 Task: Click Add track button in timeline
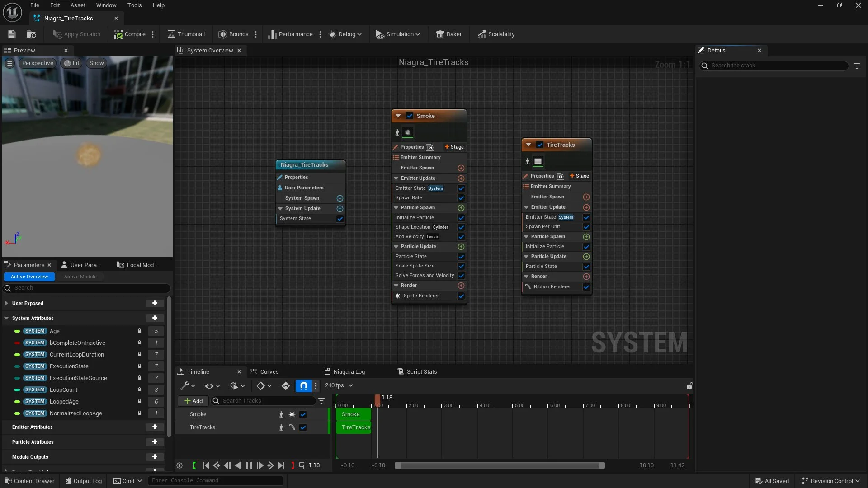[x=193, y=401]
